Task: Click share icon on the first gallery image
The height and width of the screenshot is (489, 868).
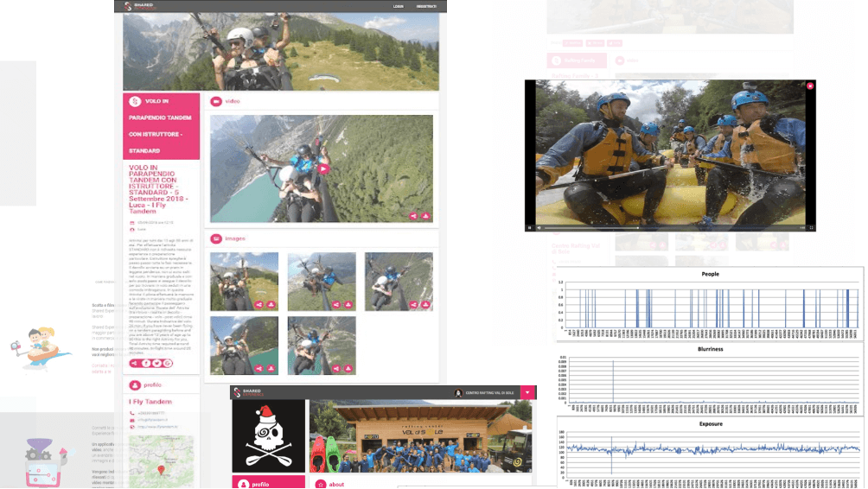Action: [x=261, y=304]
